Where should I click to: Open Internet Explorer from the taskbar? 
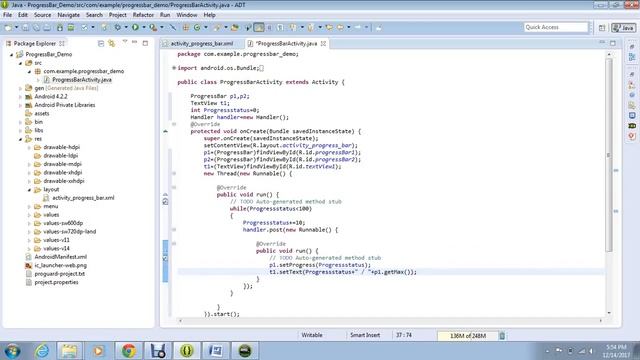[42, 351]
